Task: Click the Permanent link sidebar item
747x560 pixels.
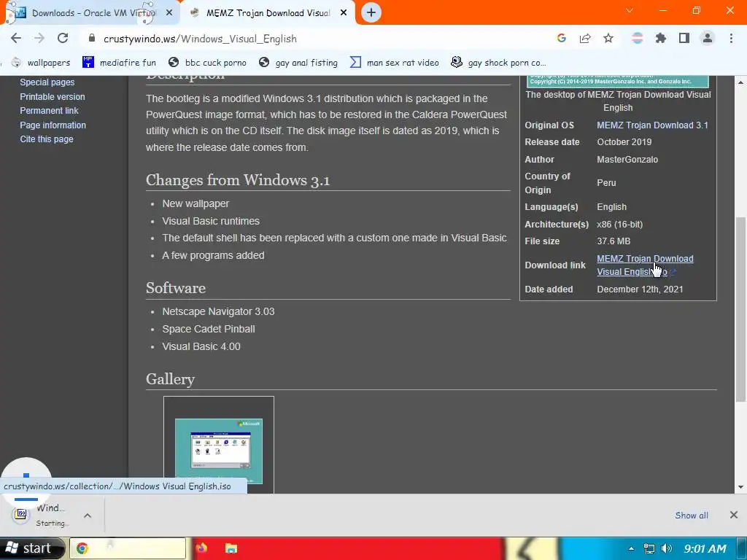Action: [x=49, y=111]
